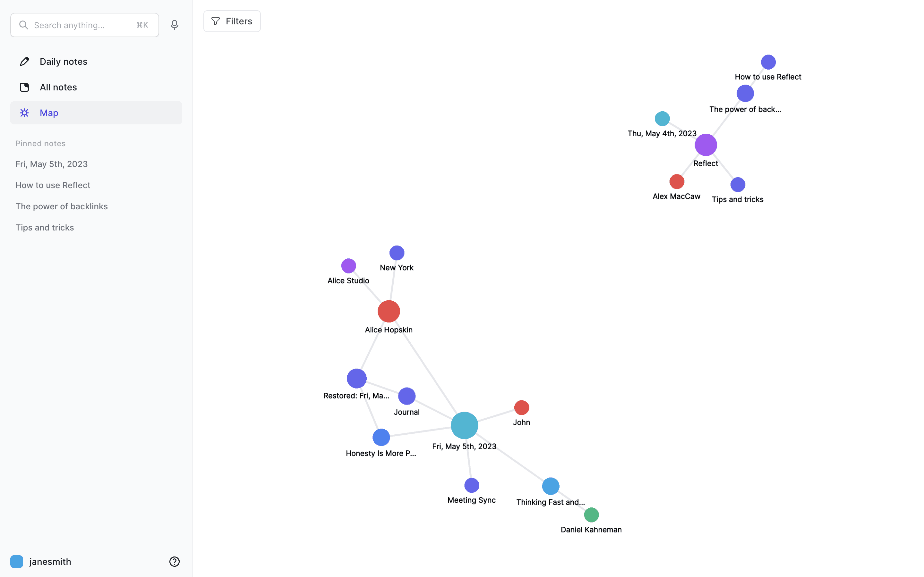Click the help question mark icon

(175, 561)
